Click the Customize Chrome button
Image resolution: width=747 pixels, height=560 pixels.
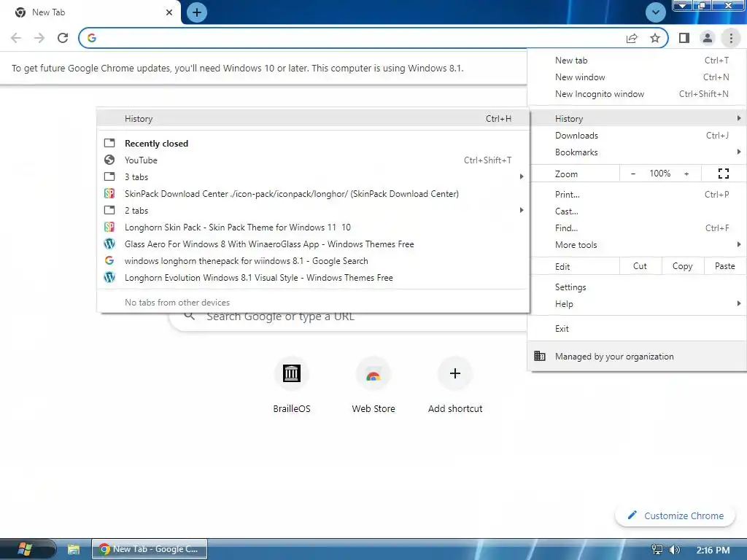676,516
